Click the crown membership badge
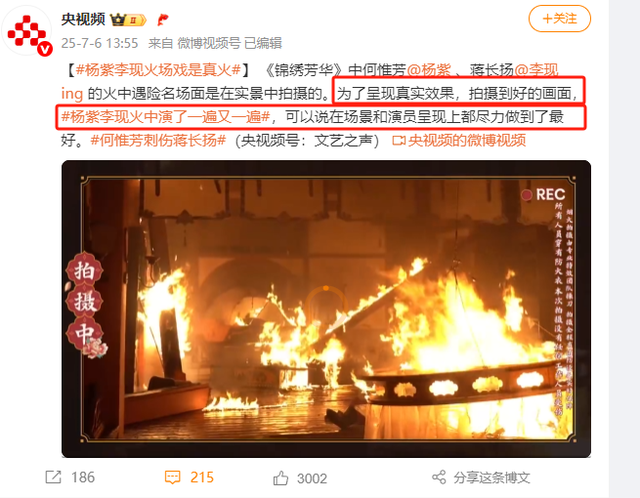 [x=128, y=19]
